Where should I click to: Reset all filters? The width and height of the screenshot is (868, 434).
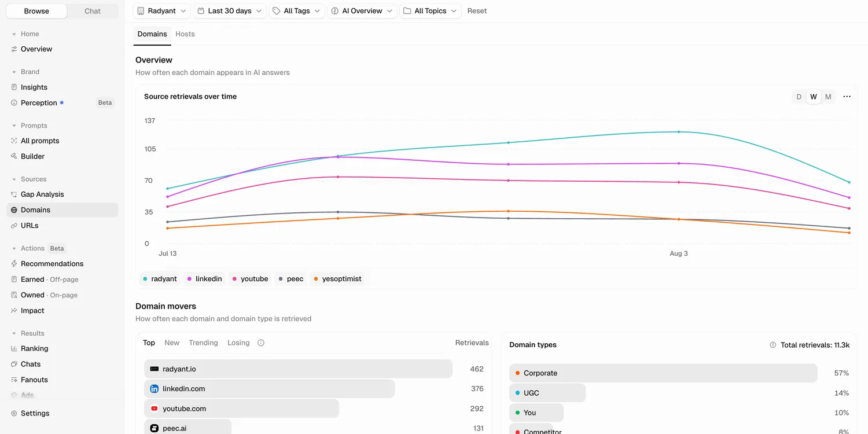(477, 11)
